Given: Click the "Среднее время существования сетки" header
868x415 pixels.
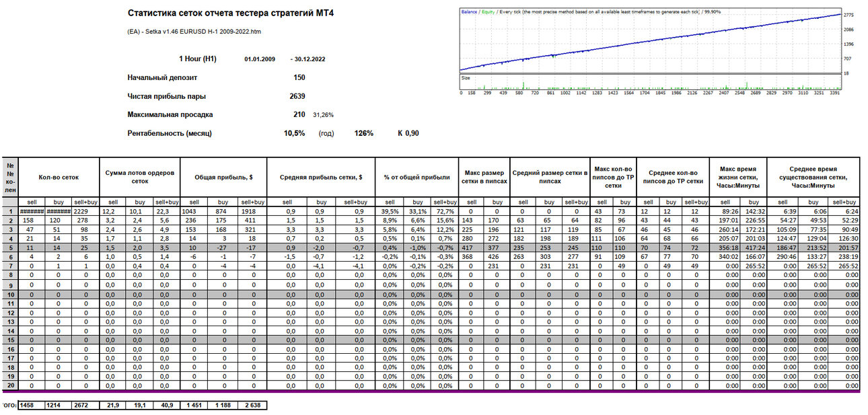Looking at the screenshot, I should coord(813,178).
